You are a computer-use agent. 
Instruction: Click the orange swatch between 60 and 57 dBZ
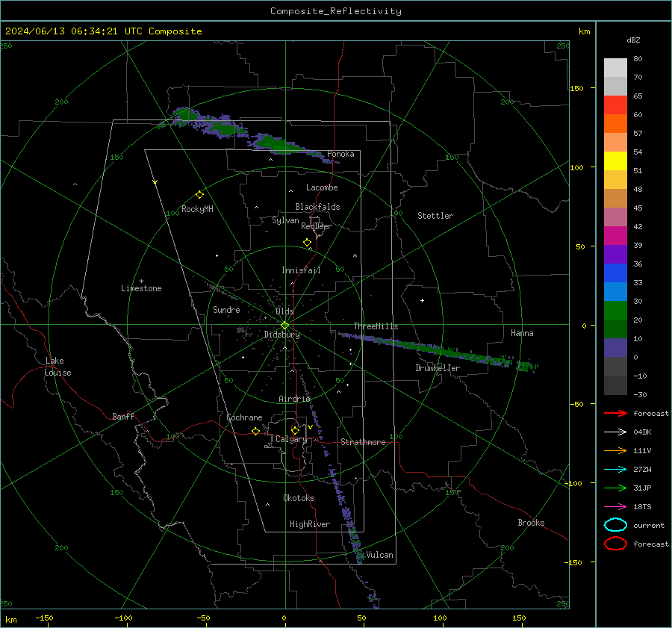(615, 124)
